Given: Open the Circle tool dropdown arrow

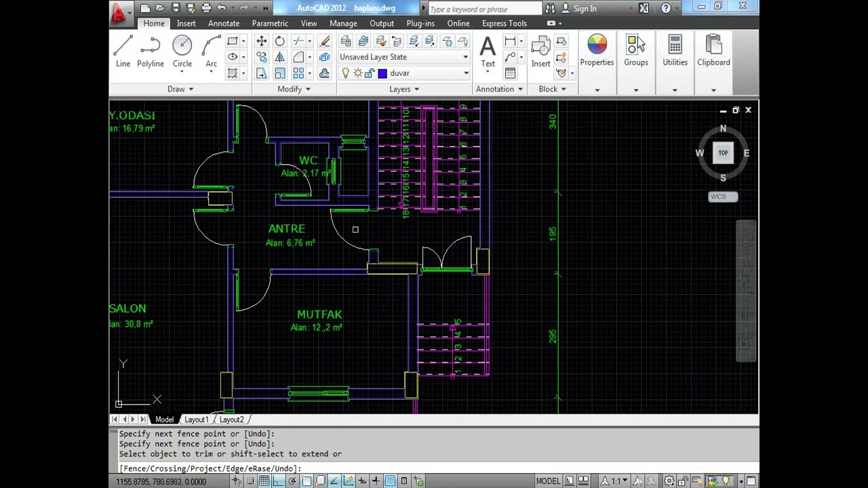Looking at the screenshot, I should point(182,72).
